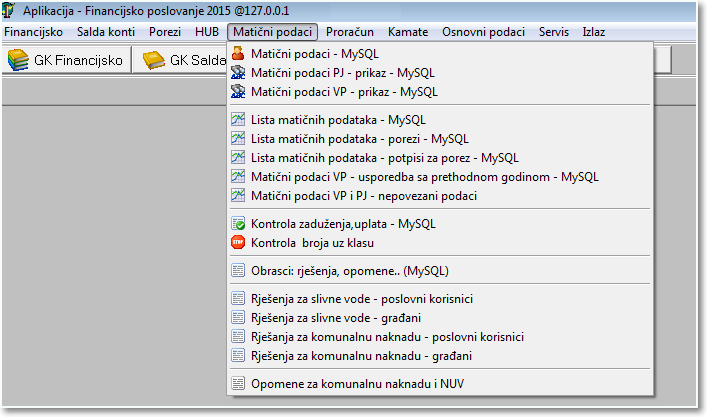The height and width of the screenshot is (417, 707).
Task: Click the chart icon beside Lista matičnih podataka - MySQL
Action: (238, 120)
